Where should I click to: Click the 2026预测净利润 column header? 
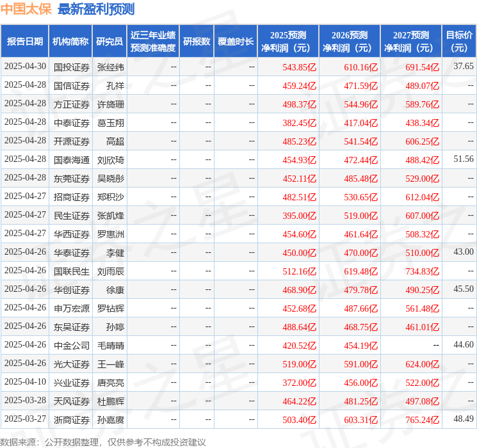[350, 41]
